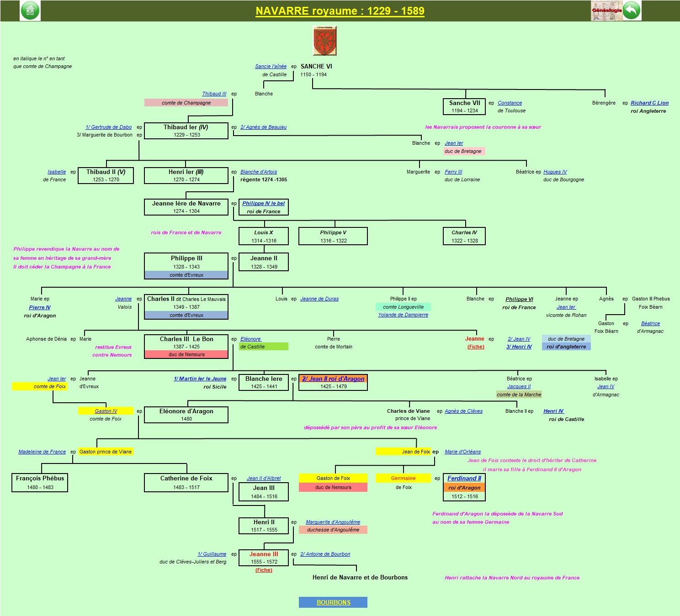The width and height of the screenshot is (680, 616).
Task: Open 2/ Antoine de Bourbon link
Action: [325, 554]
